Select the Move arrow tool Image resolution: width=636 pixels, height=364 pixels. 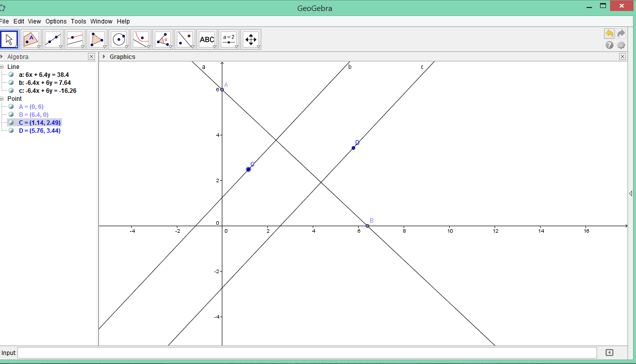click(9, 39)
